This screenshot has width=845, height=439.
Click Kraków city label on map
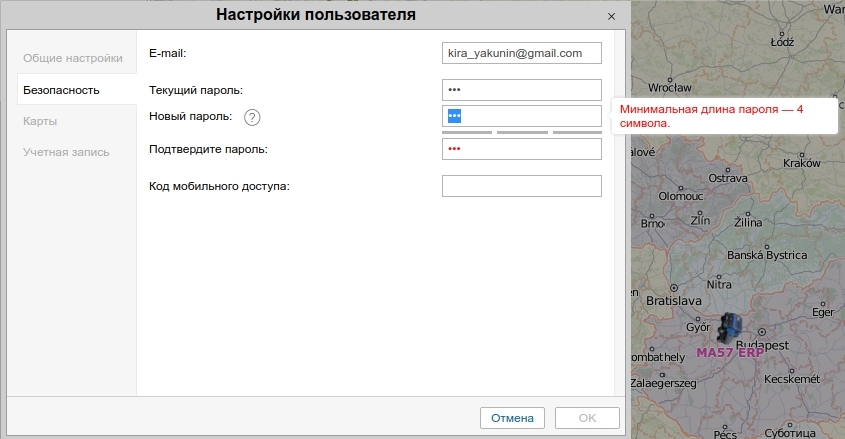tap(802, 163)
